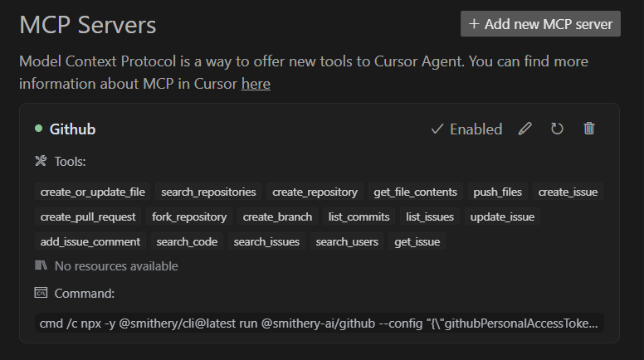Select the fork_repository tool tag
The height and width of the screenshot is (360, 644).
(189, 216)
